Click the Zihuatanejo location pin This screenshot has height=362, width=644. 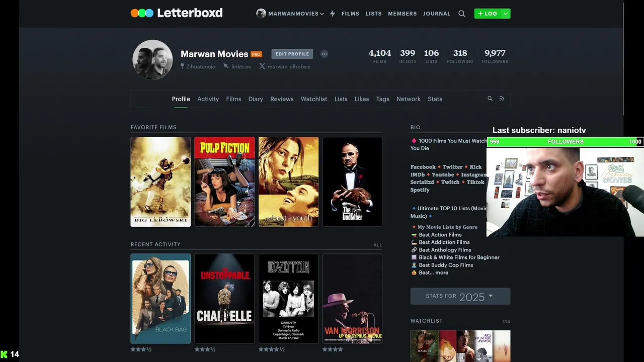[182, 66]
